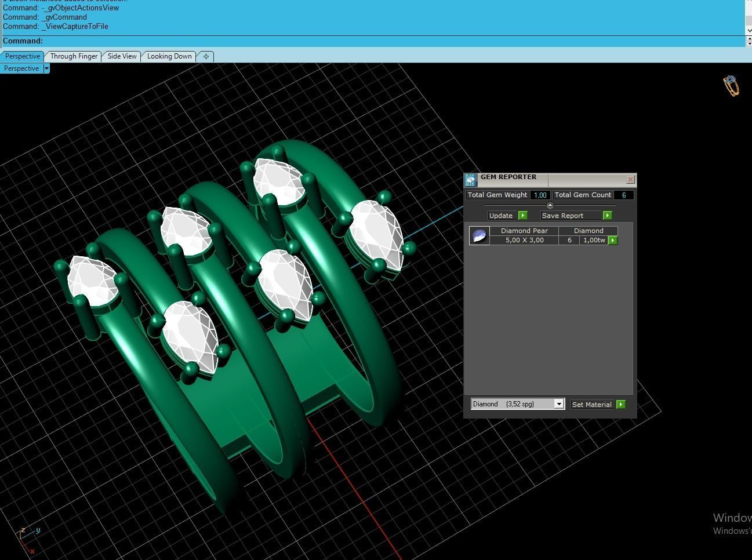
Task: Click the Gem Reporter panel icon
Action: [x=470, y=180]
